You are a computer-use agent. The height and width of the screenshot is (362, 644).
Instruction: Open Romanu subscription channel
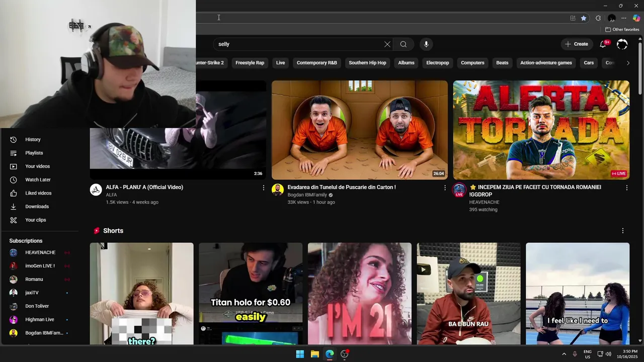pyautogui.click(x=34, y=279)
